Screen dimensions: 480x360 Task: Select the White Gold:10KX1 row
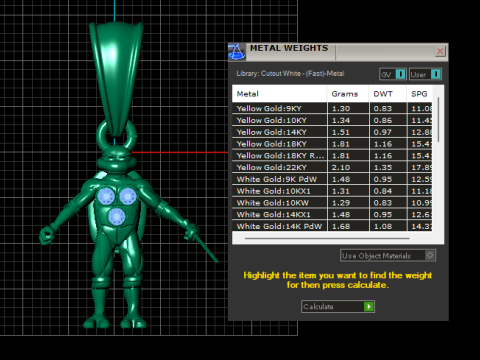(332, 191)
